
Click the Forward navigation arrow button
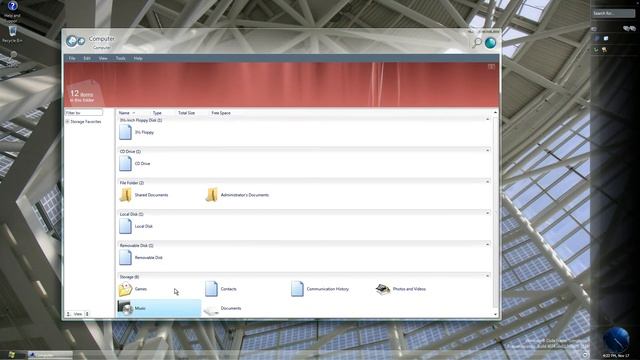click(x=81, y=41)
